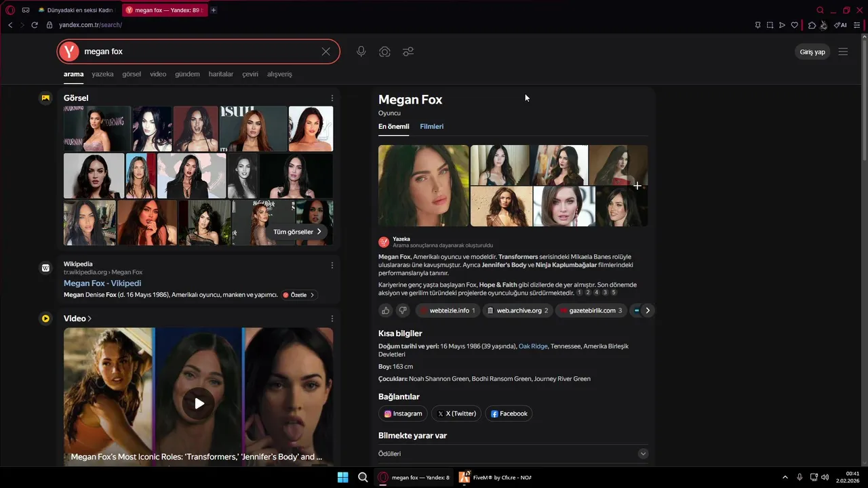Reload the page with the refresh icon
The height and width of the screenshot is (488, 868).
(35, 25)
